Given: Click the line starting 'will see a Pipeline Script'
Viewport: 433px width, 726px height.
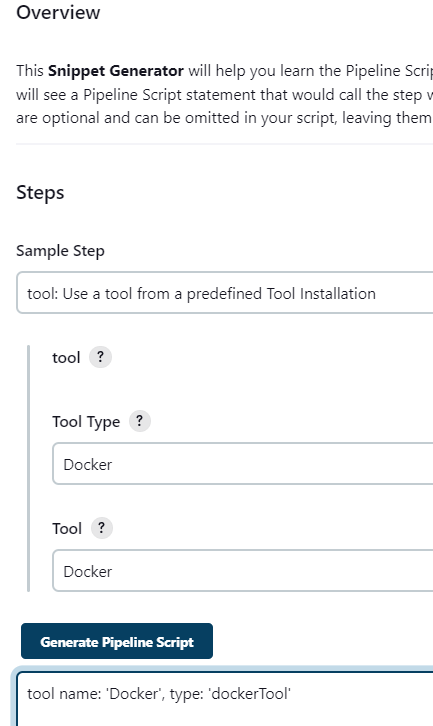Looking at the screenshot, I should (x=224, y=94).
